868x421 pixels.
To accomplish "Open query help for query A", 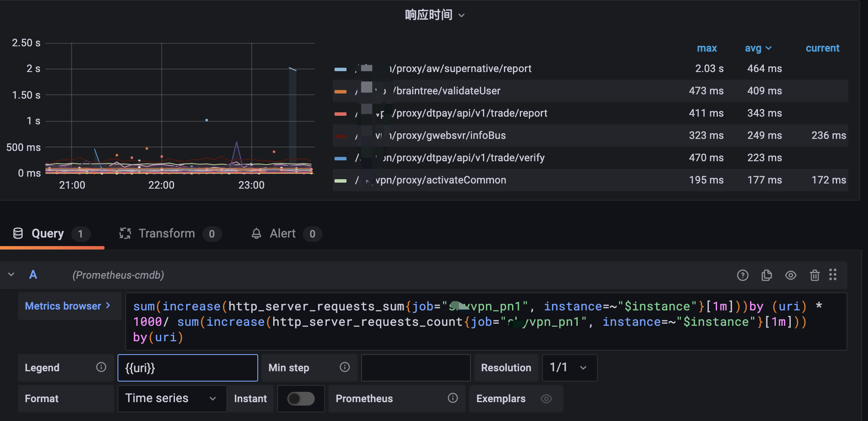I will click(x=742, y=275).
